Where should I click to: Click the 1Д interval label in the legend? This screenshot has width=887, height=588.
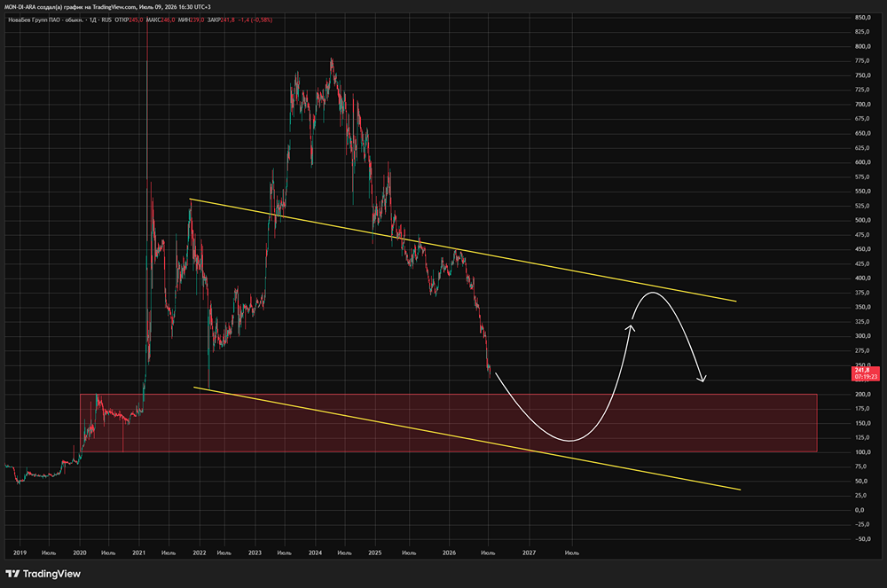coord(93,20)
